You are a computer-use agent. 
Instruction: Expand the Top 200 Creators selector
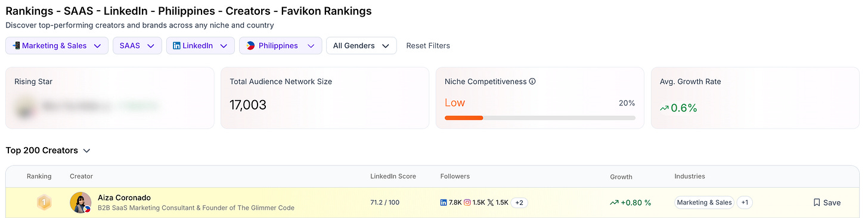point(48,151)
